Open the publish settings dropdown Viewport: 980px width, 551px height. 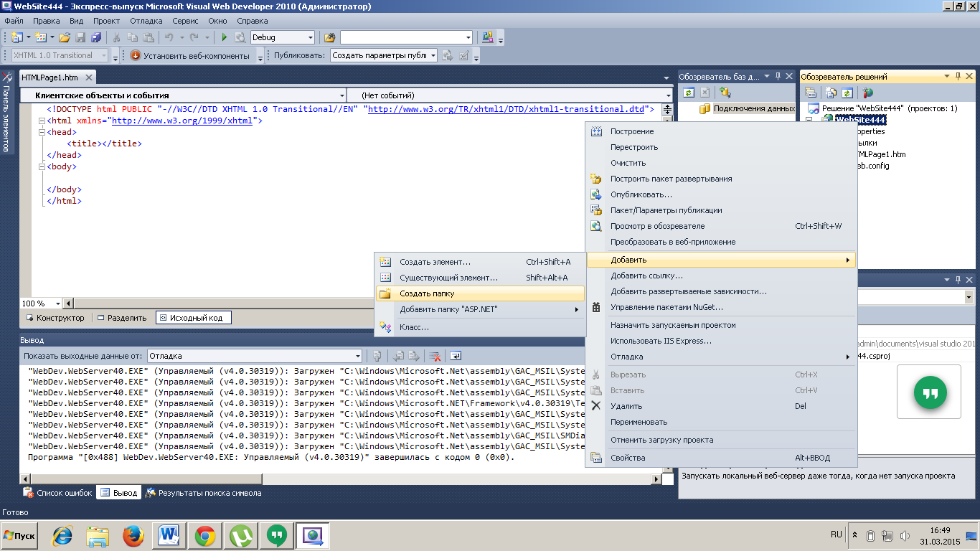[433, 55]
